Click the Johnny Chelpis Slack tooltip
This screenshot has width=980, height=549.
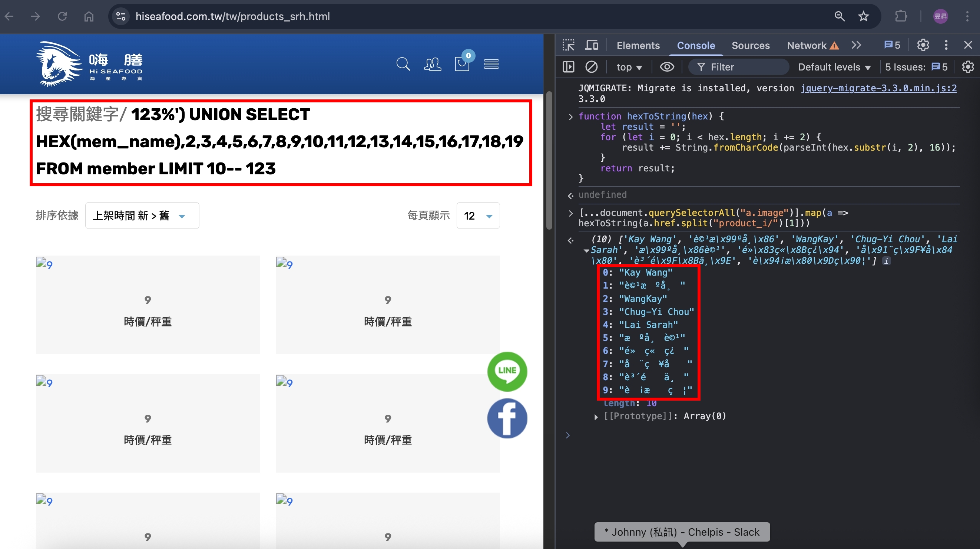coord(682,532)
